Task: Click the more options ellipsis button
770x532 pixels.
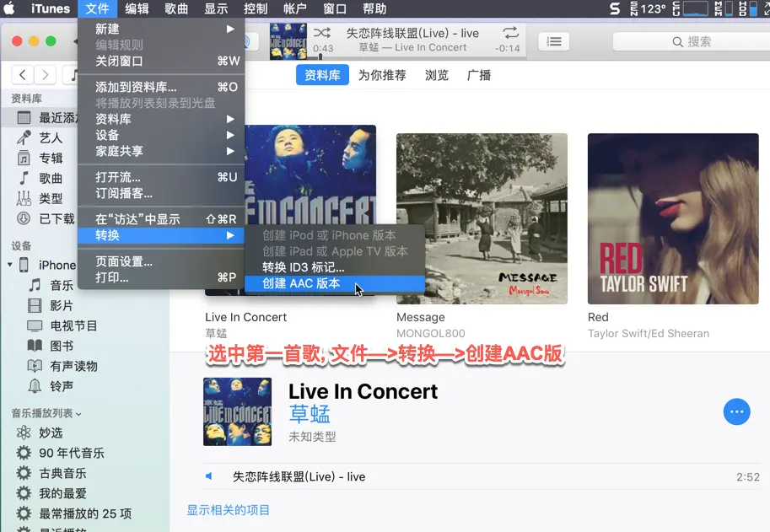Action: pos(736,411)
